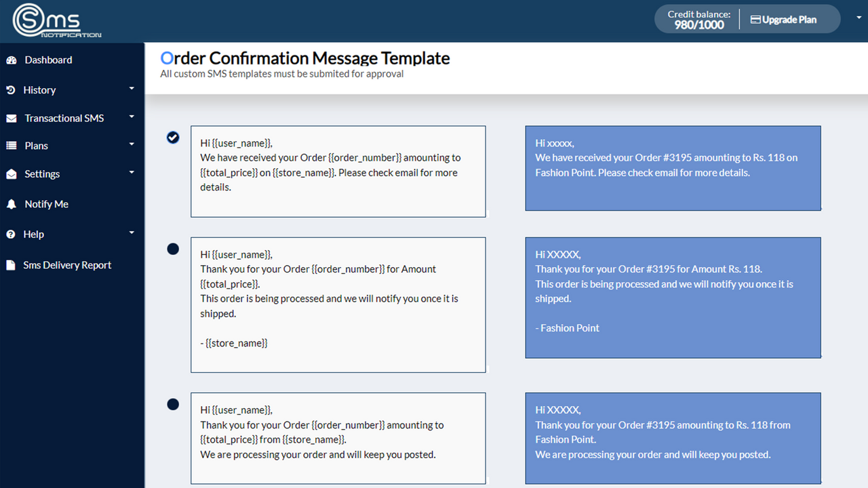The height and width of the screenshot is (488, 868).
Task: Choose the second template radio button
Action: click(x=173, y=249)
